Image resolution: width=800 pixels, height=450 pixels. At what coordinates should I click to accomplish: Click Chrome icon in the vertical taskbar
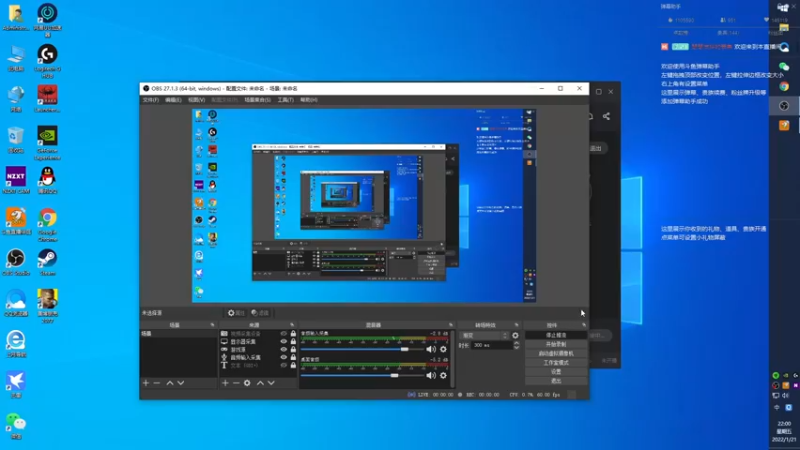click(784, 86)
